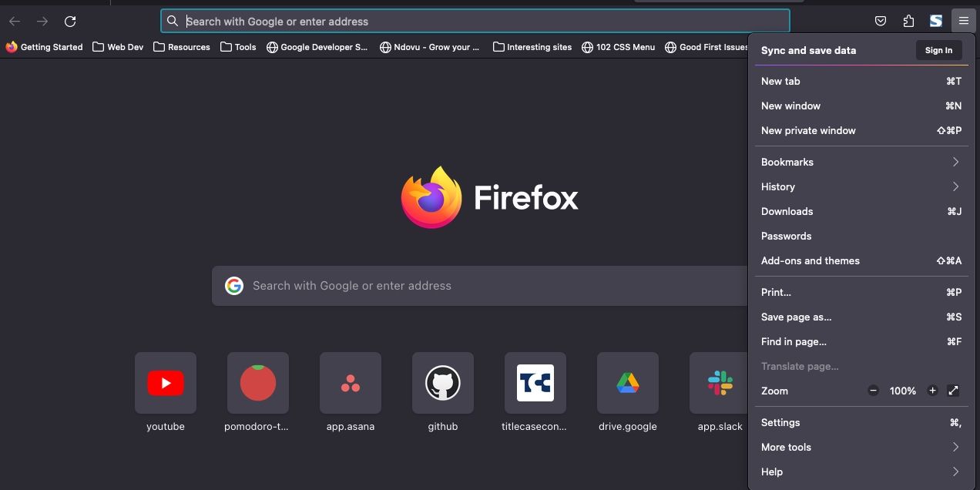This screenshot has width=980, height=490.
Task: Open the Extensions panel
Action: (x=908, y=21)
